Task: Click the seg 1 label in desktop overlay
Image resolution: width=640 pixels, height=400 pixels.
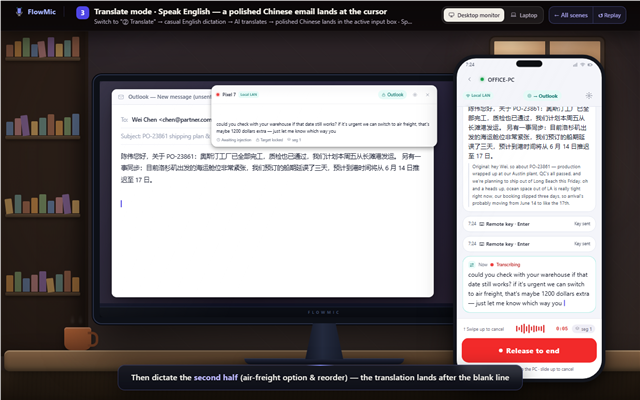Action: [x=294, y=140]
